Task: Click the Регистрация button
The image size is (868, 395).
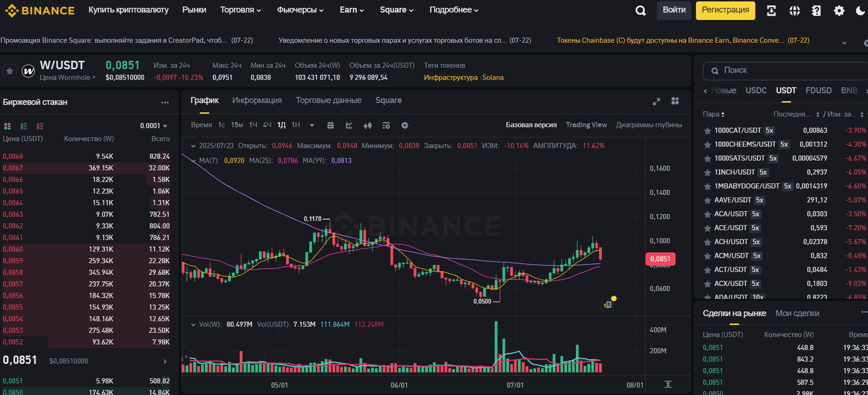Action: tap(725, 10)
